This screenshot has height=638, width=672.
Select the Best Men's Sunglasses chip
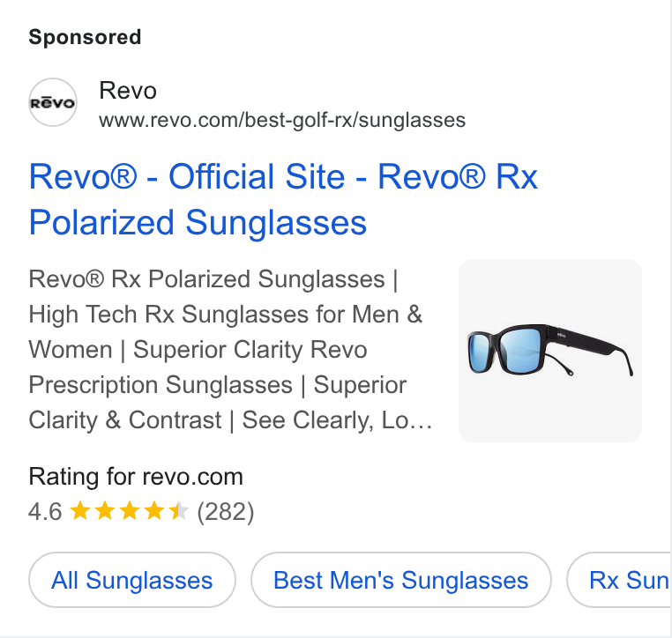click(x=400, y=580)
